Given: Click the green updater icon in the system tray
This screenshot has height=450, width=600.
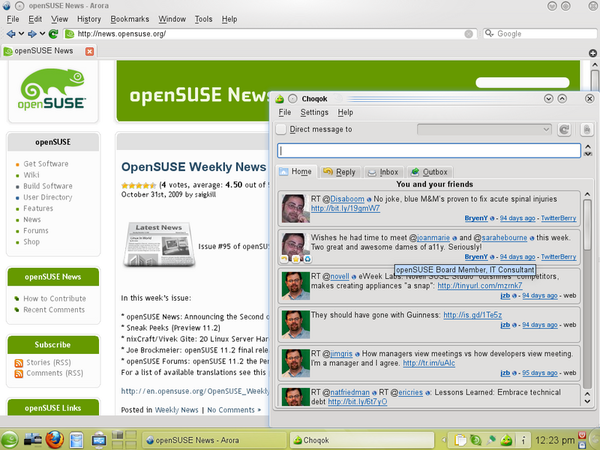Looking at the screenshot, I should (x=476, y=440).
